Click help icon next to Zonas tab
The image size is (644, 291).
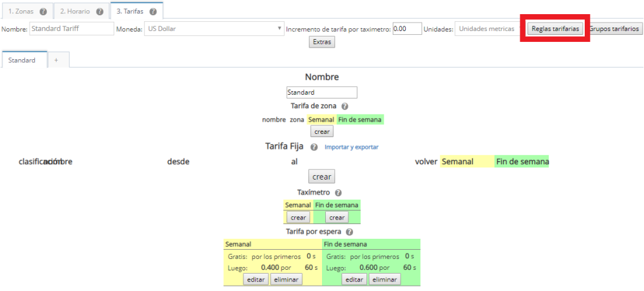pos(43,12)
